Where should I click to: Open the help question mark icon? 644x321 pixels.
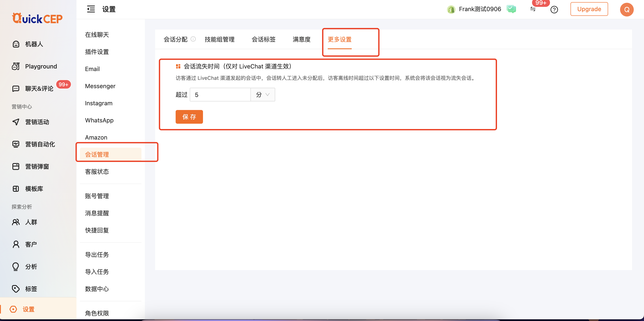pos(554,10)
